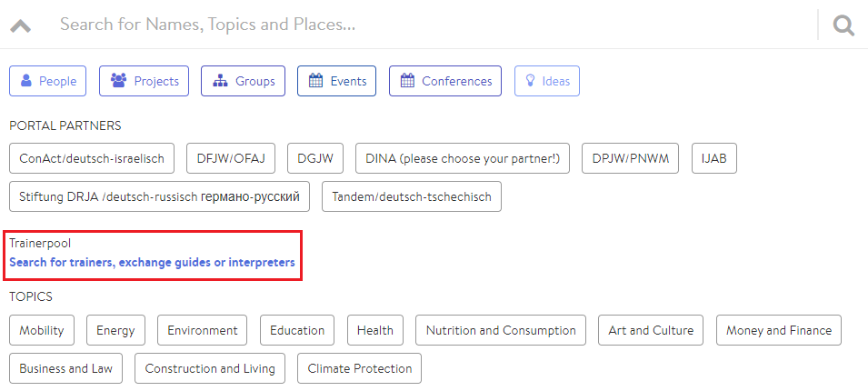This screenshot has height=391, width=868.
Task: Filter by the Nutrition and Consumption topic
Action: 501,330
